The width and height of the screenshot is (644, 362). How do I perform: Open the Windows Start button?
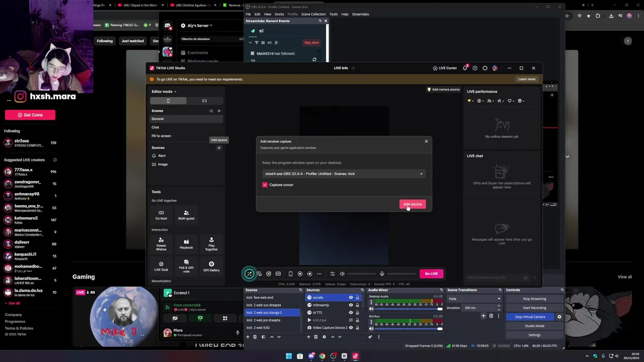click(x=289, y=356)
